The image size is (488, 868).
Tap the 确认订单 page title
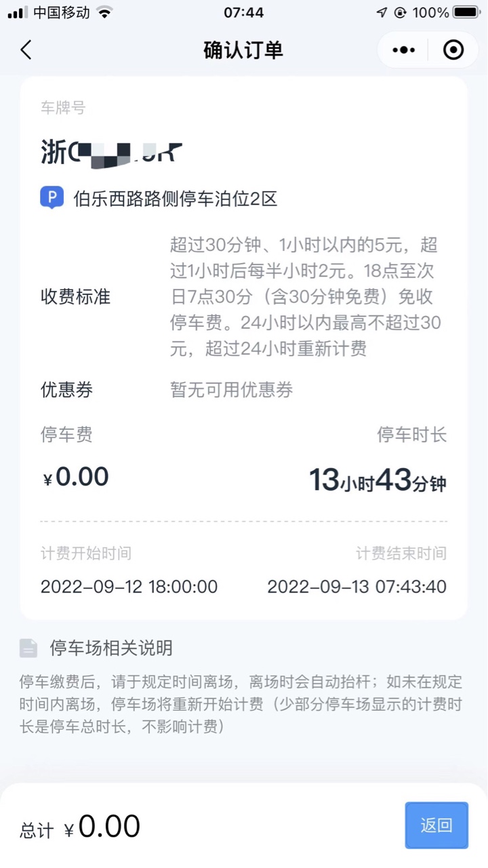point(243,50)
